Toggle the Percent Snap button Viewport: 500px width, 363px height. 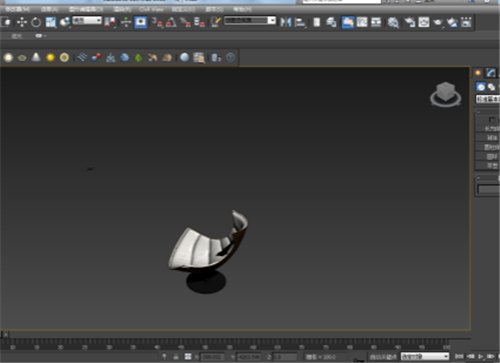click(x=185, y=22)
